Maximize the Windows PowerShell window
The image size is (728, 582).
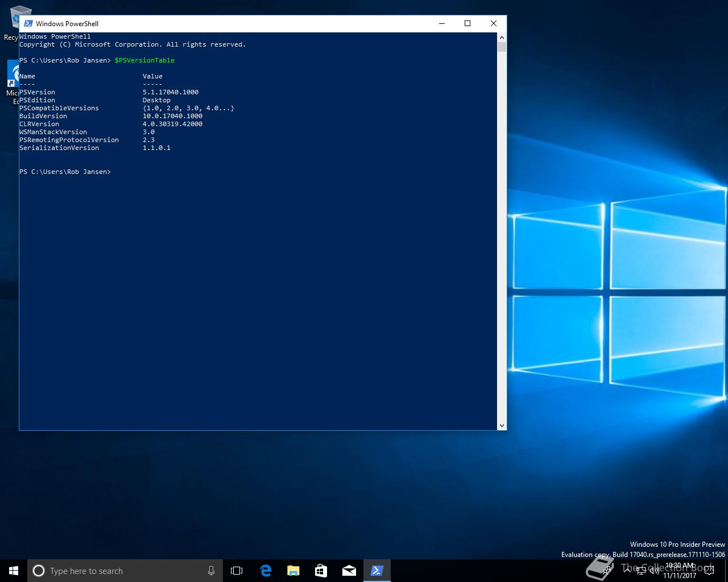(468, 23)
